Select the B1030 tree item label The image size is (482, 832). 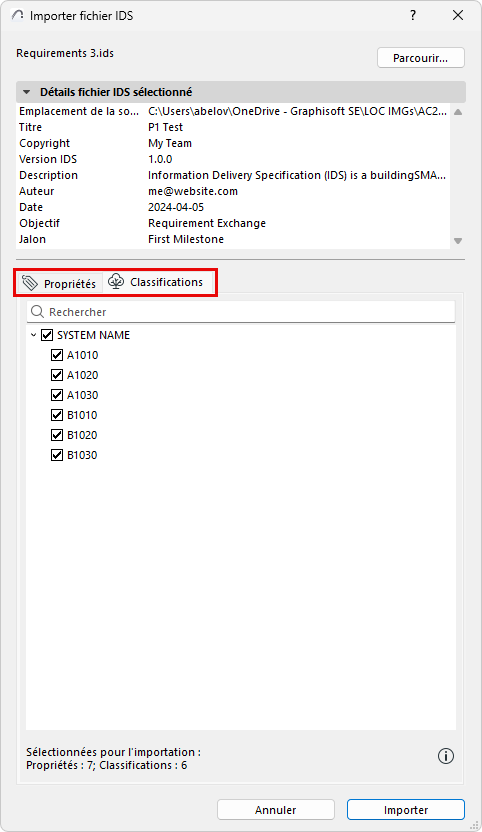coord(82,455)
